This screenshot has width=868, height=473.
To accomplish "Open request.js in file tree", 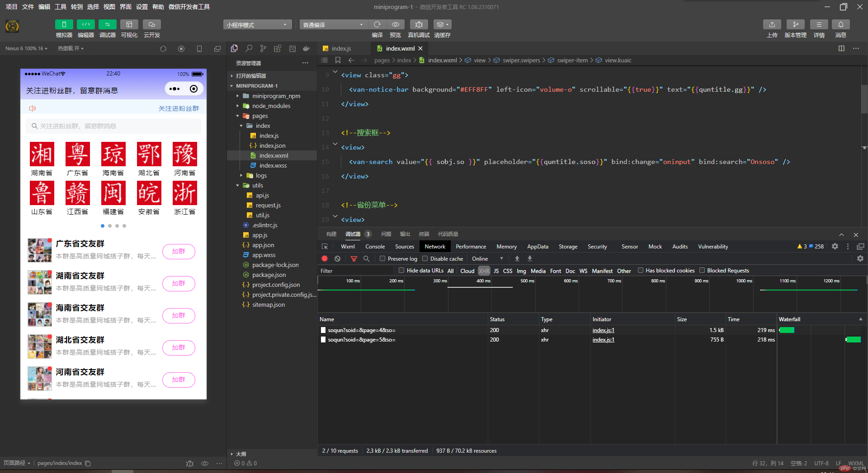I will (268, 205).
